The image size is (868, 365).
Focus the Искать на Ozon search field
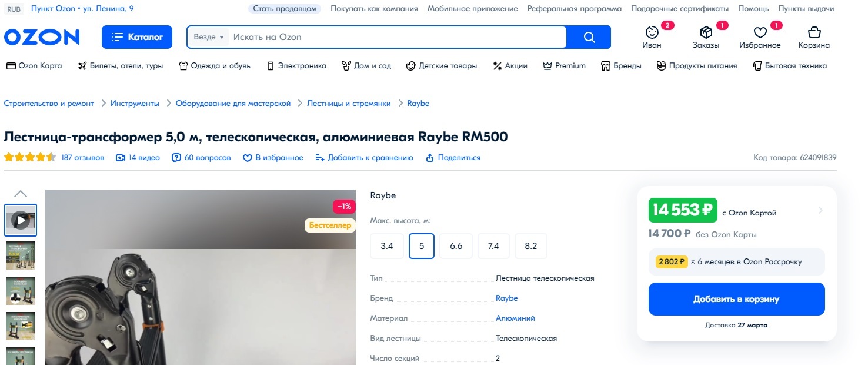pos(398,37)
